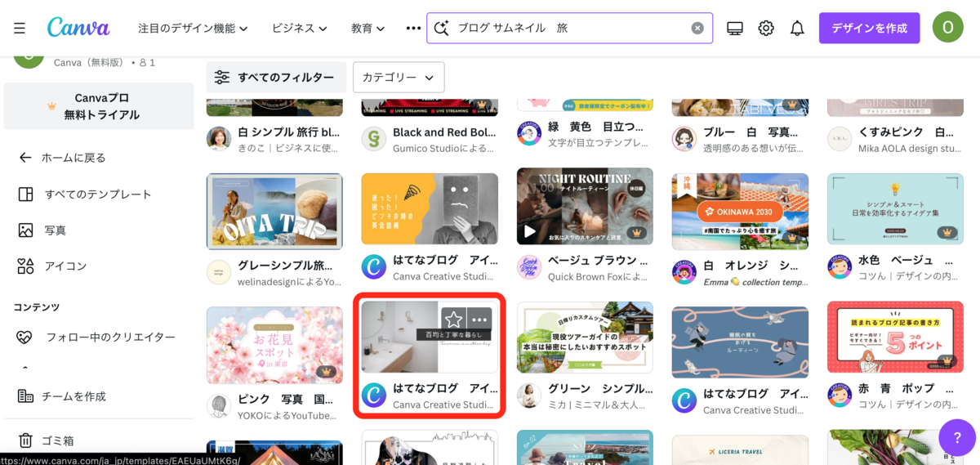Open notifications bell
The image size is (980, 465).
pyautogui.click(x=798, y=28)
